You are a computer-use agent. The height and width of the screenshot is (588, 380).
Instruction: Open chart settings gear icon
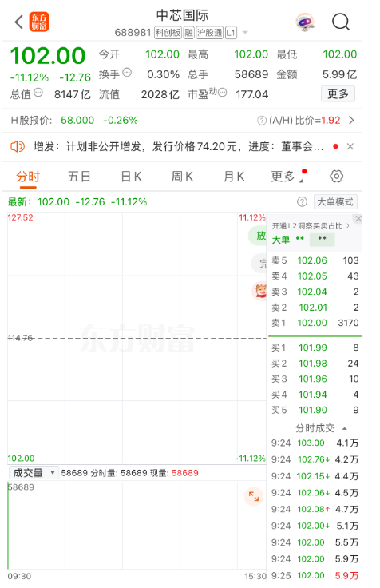(336, 176)
